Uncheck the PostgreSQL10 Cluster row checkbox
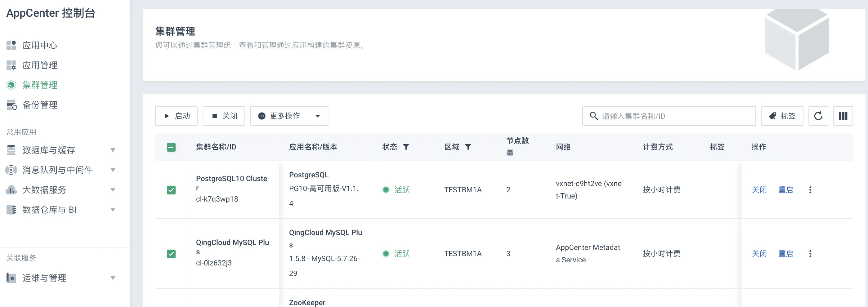 [x=171, y=190]
